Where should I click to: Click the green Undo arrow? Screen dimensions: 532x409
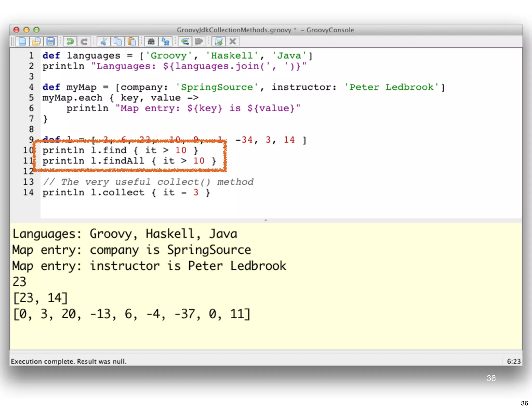click(70, 42)
